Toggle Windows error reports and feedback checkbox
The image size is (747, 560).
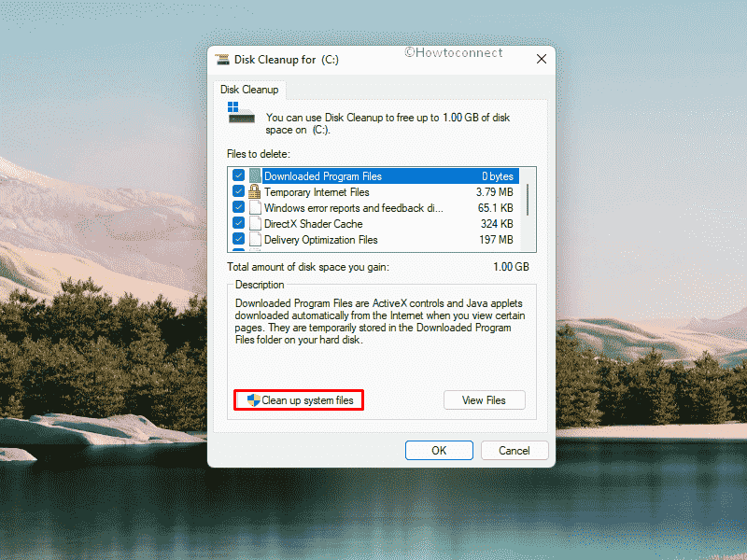point(239,207)
